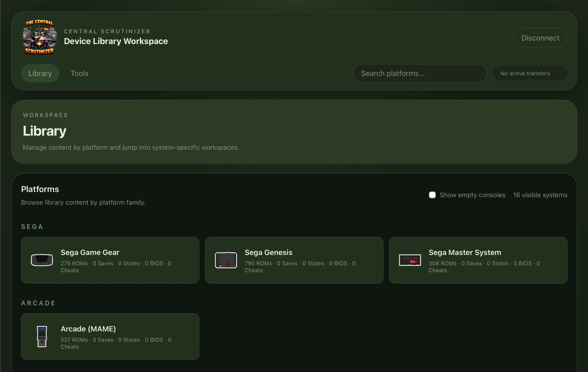Switch to the Tools tab

[x=79, y=73]
